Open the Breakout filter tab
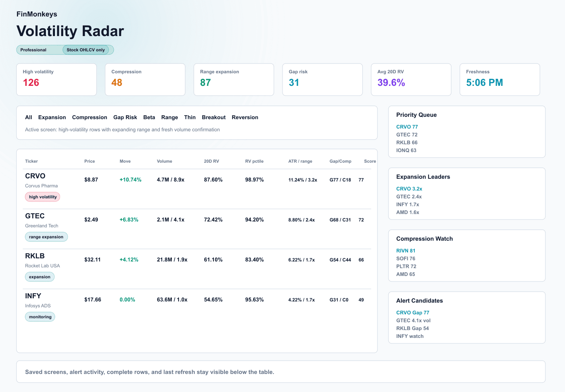Viewport: 565px width, 392px height. click(214, 117)
